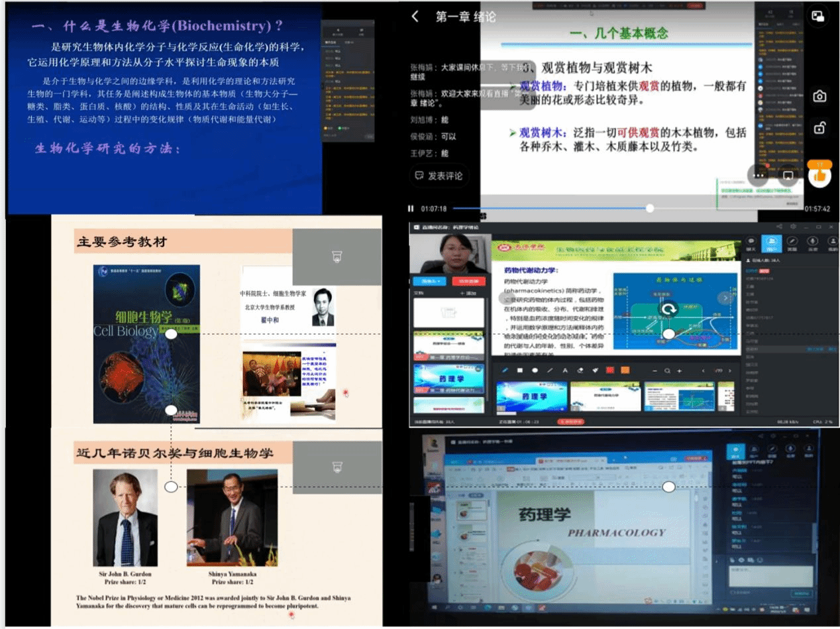
Task: Select the red color swatch
Action: tap(610, 371)
